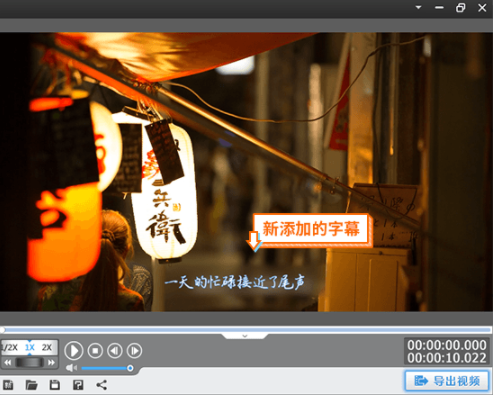Select 1X playback speed
496x401 pixels.
[30, 347]
